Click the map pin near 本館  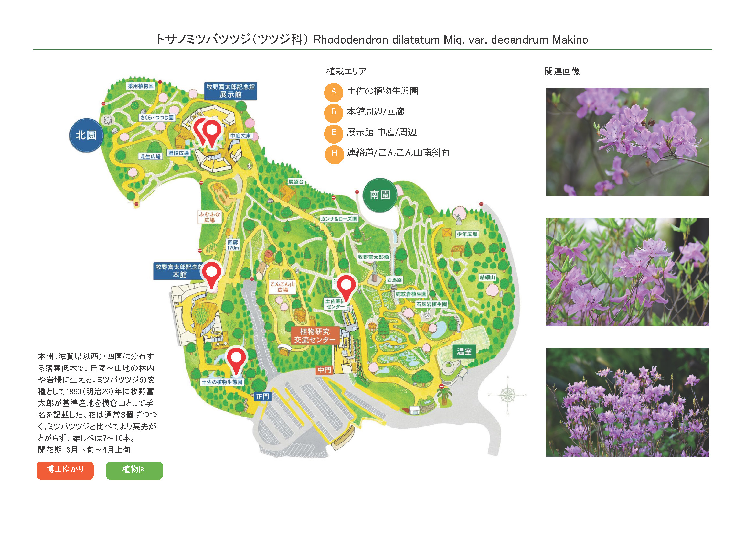(x=211, y=274)
